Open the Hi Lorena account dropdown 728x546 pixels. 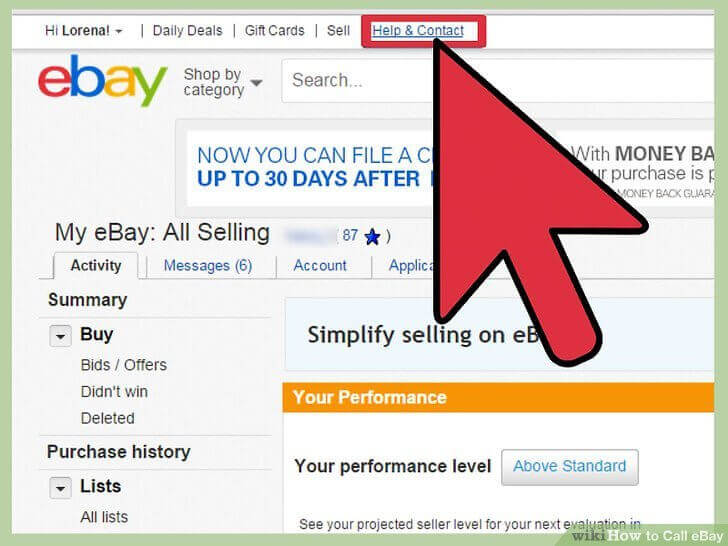click(84, 31)
